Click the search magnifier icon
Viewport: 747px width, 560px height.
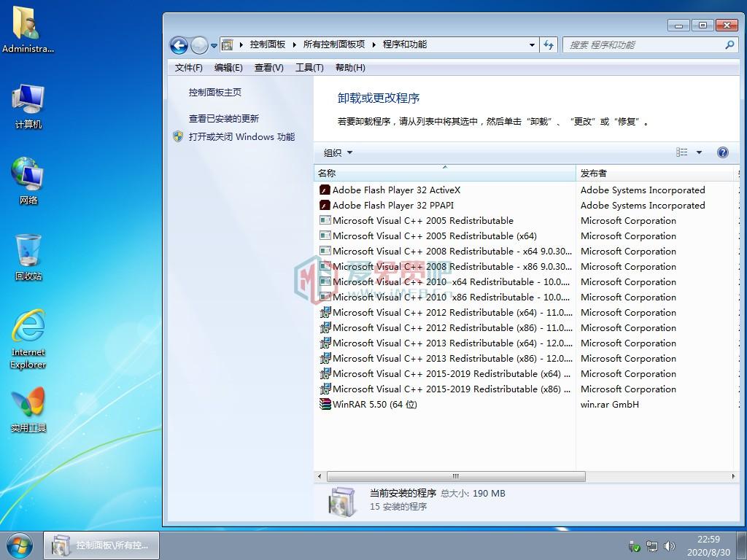pos(729,44)
